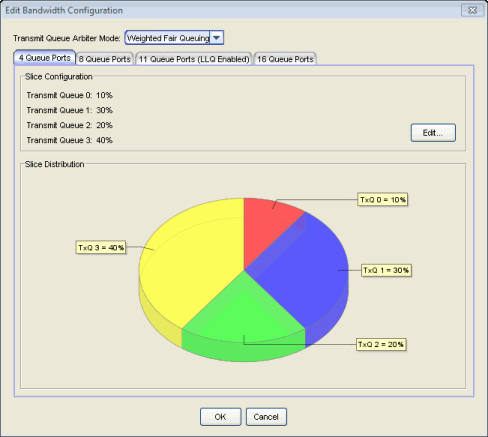
Task: Open the Transmit Queue Arbiter Mode dropdown arrow
Action: pos(217,38)
